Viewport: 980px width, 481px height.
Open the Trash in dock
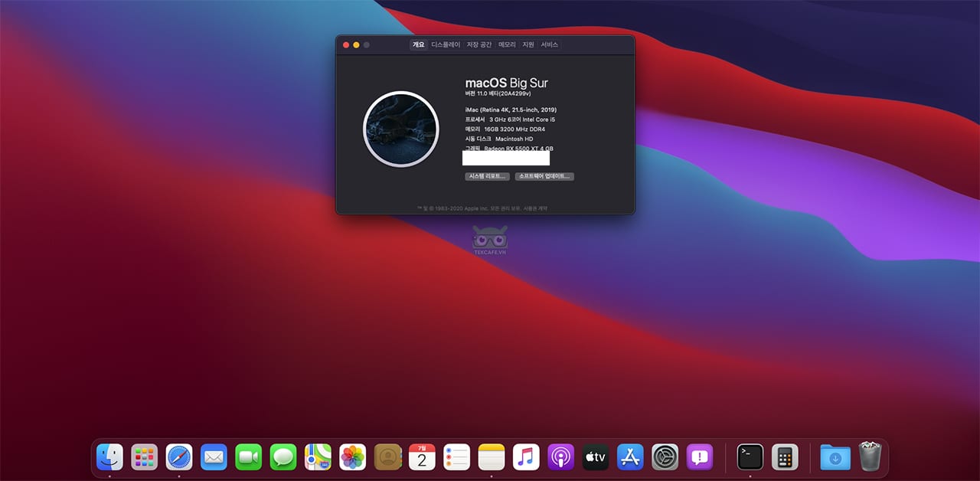click(871, 456)
